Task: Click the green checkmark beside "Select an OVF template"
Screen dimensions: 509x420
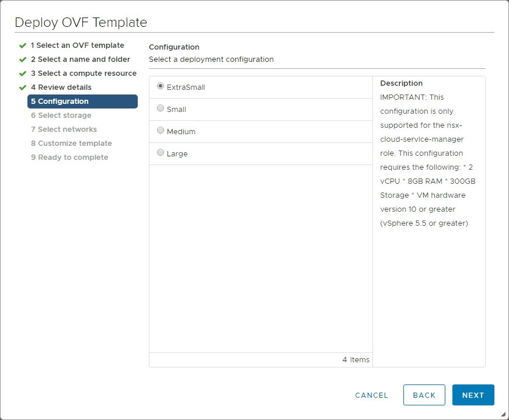Action: 23,45
